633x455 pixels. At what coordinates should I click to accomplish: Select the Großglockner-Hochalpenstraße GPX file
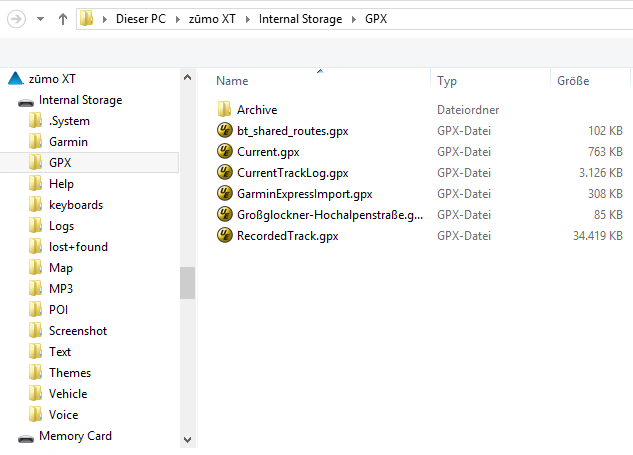pyautogui.click(x=315, y=215)
